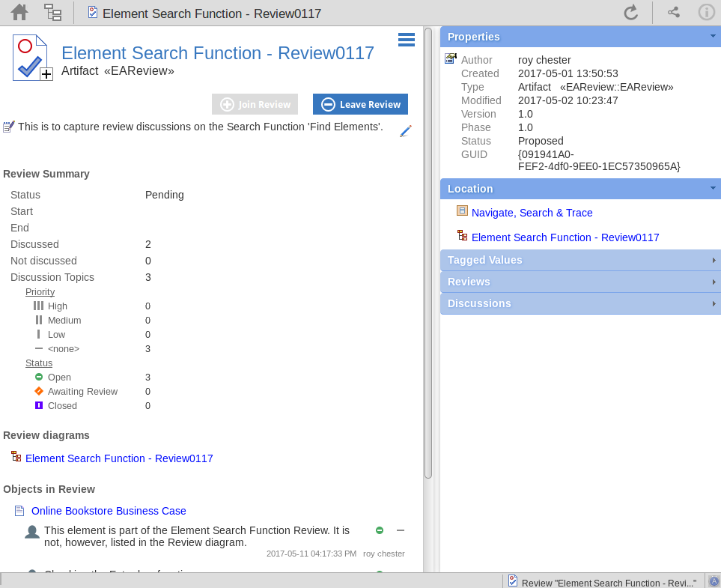The width and height of the screenshot is (721, 588).
Task: Open the info icon at top right
Action: [705, 12]
